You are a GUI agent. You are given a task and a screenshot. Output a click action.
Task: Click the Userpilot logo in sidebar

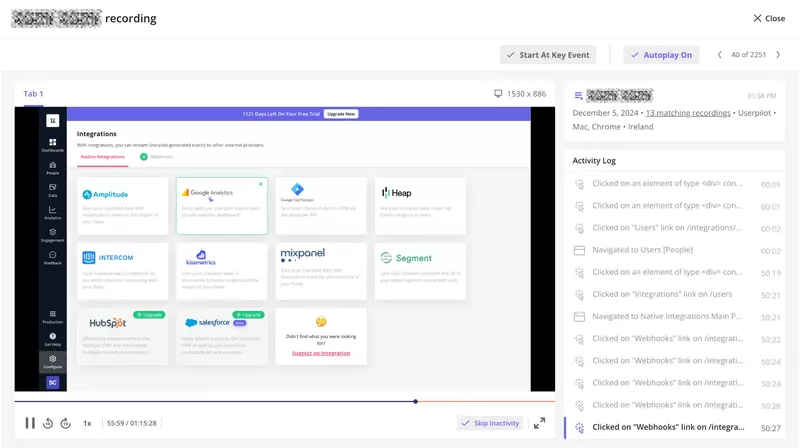(x=52, y=120)
